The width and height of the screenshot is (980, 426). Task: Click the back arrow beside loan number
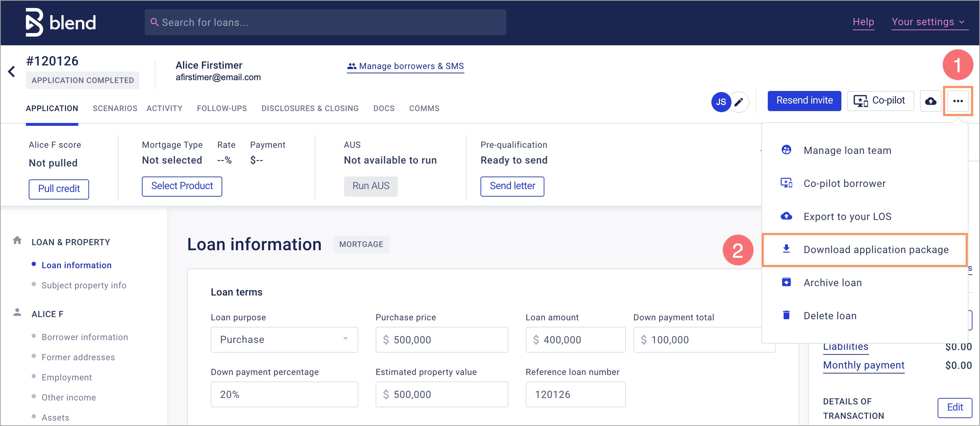(x=12, y=71)
